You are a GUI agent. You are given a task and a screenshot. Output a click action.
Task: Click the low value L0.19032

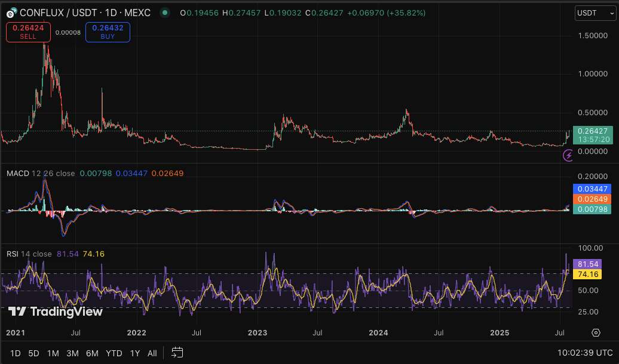[x=283, y=13]
